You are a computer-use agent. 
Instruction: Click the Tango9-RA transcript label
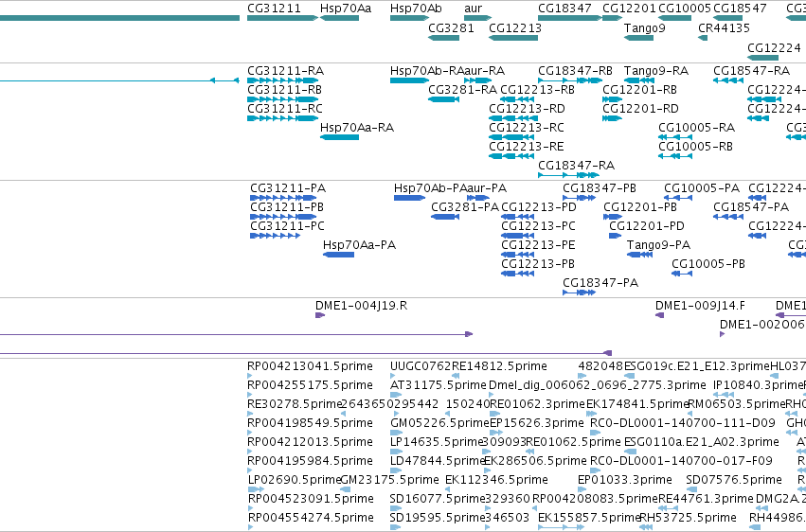pyautogui.click(x=656, y=71)
